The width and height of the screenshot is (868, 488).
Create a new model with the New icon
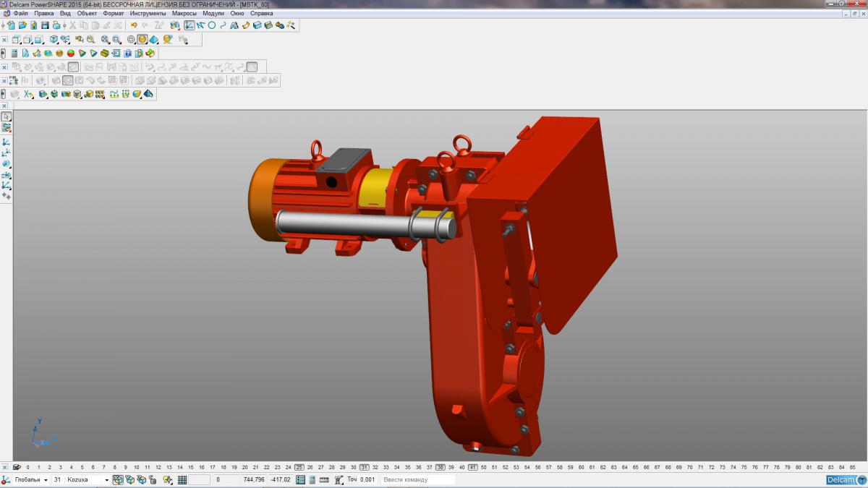[x=11, y=25]
